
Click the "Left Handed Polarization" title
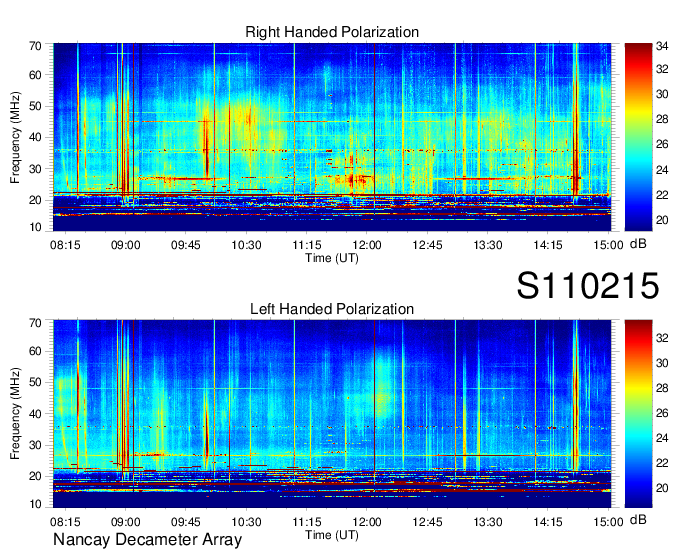(332, 309)
